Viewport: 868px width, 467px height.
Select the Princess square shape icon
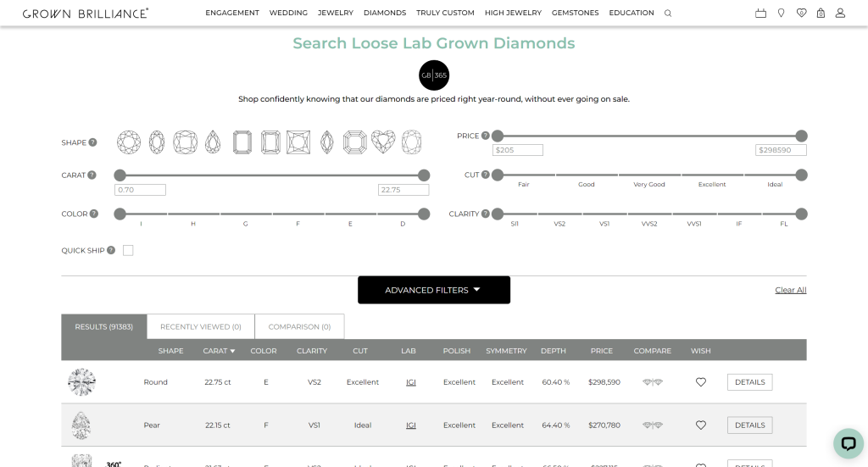point(298,142)
